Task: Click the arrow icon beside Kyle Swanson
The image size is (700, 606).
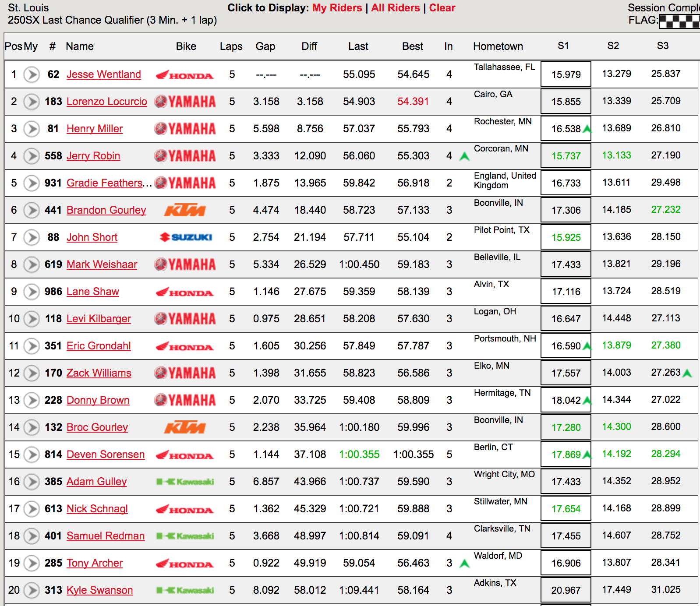Action: pos(32,590)
